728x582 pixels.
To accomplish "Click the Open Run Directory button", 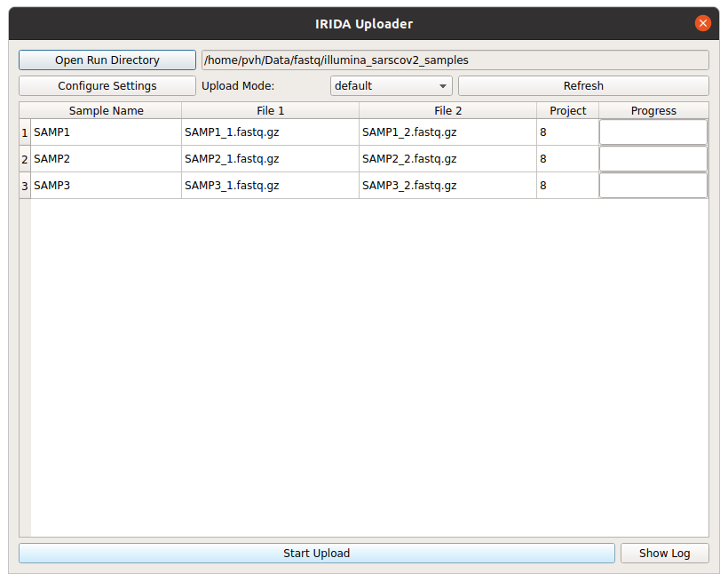I will 107,60.
